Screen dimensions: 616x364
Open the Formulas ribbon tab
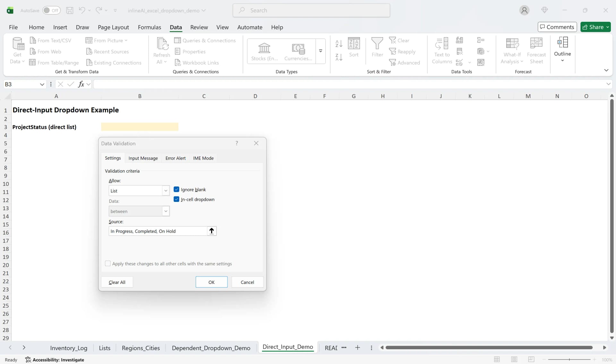tap(149, 27)
